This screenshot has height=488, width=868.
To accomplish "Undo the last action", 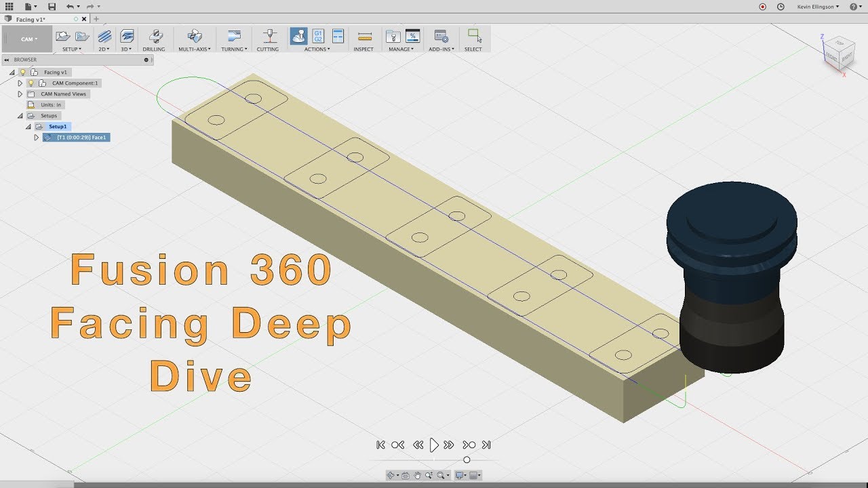I will tap(70, 6).
